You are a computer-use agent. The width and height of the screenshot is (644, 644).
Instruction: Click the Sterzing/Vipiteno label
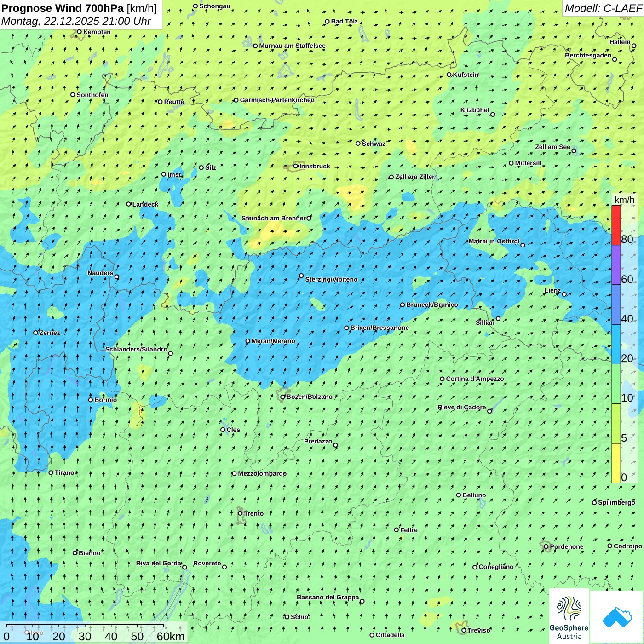tap(331, 279)
